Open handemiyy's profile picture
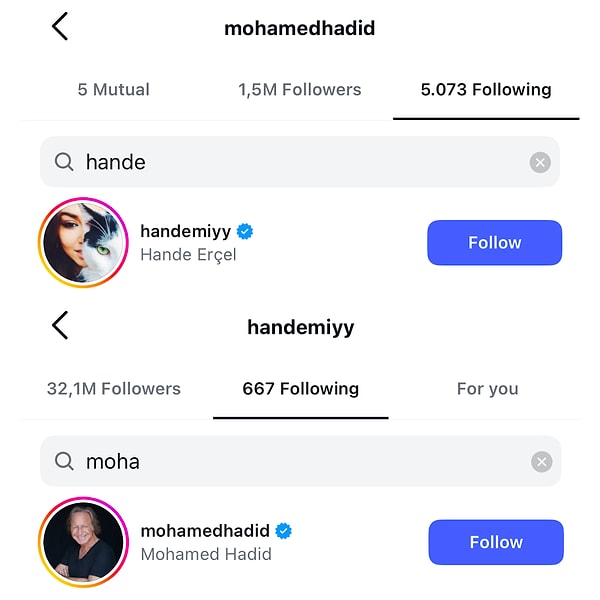Viewport: 600px width, 600px height. [83, 243]
